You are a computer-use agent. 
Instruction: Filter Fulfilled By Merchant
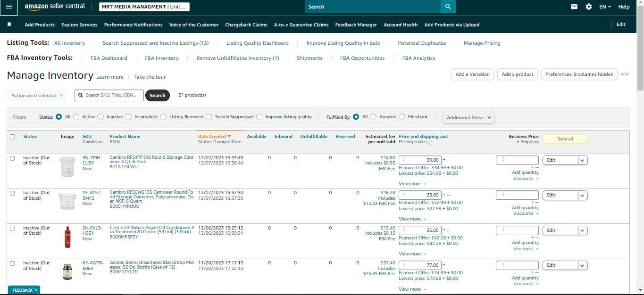[x=402, y=117]
